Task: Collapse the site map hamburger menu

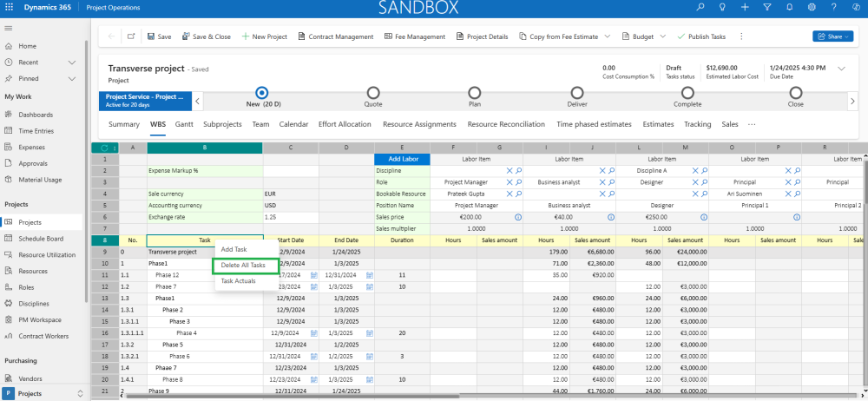Action: point(9,29)
